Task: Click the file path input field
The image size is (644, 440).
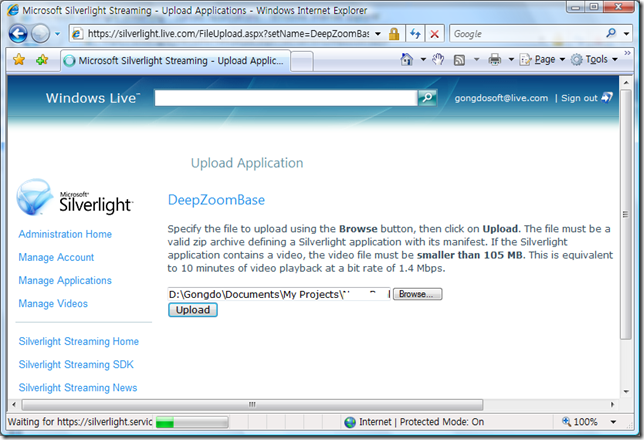Action: click(x=279, y=294)
